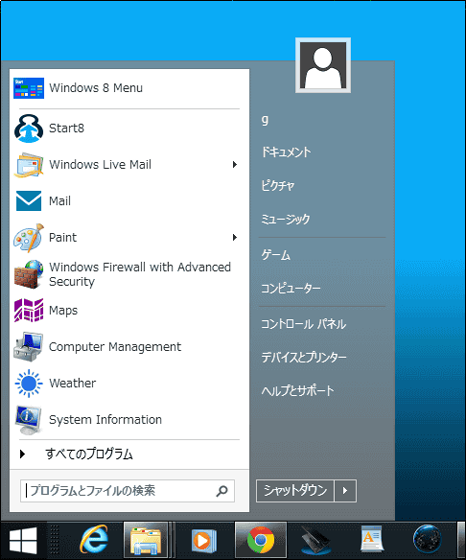Click the Weather text label
Screen dimensions: 466x560
(72, 383)
